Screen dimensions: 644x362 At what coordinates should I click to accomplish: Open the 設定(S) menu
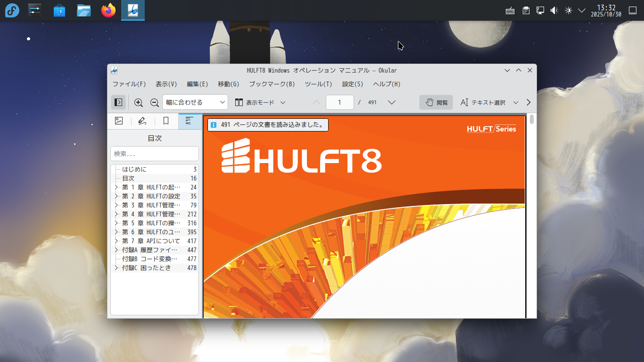[x=353, y=84]
